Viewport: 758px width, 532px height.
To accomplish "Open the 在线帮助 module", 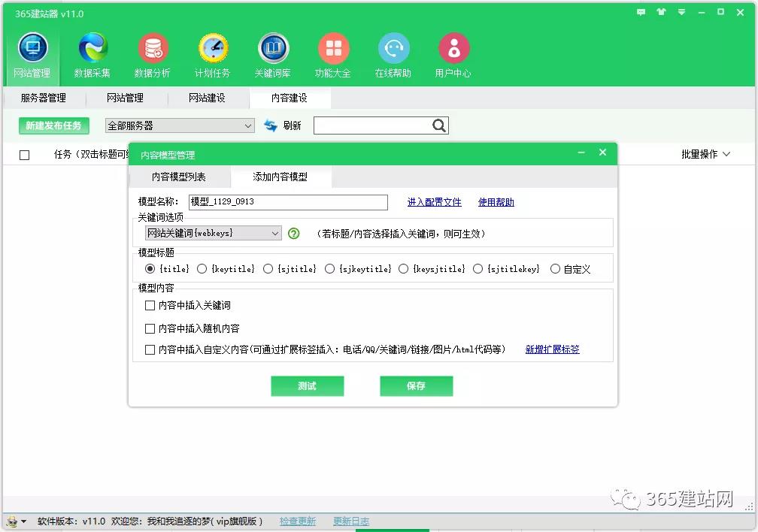I will pos(393,56).
